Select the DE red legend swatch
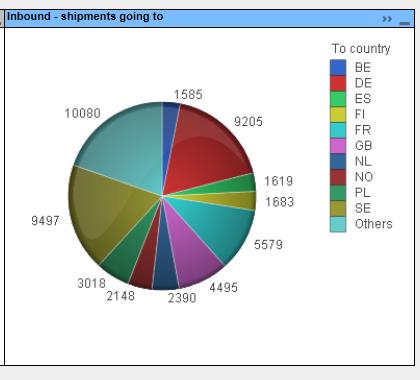This screenshot has height=380, width=420. [338, 83]
